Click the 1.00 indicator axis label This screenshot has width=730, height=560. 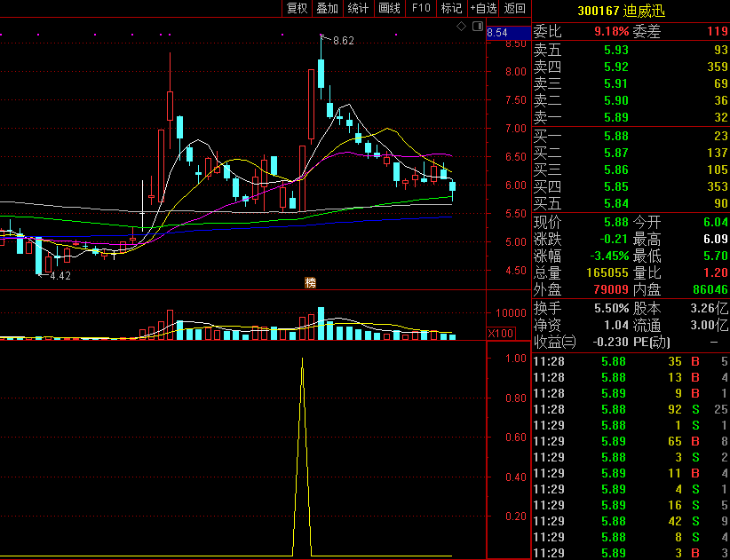[x=516, y=359]
